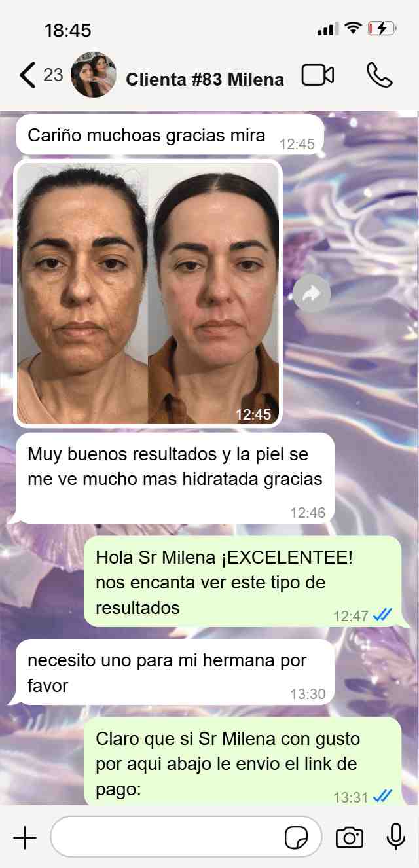Go back using the chevron arrow
419x868 pixels.
[x=27, y=75]
